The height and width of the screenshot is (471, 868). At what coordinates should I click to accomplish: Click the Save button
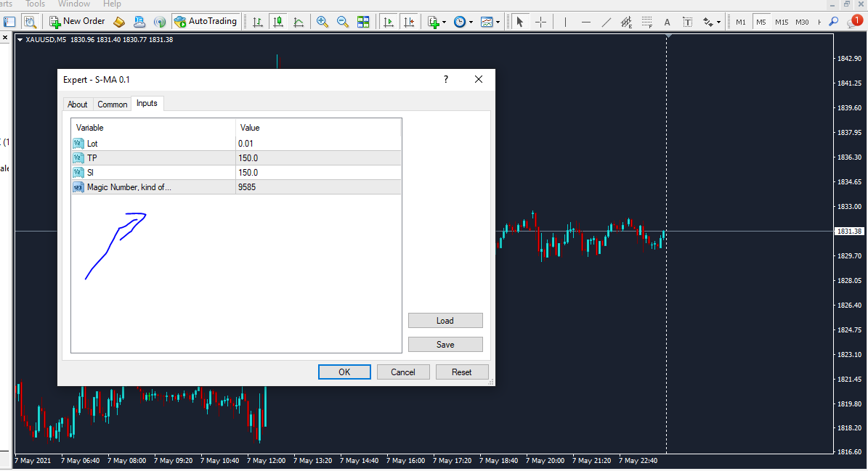pyautogui.click(x=445, y=345)
